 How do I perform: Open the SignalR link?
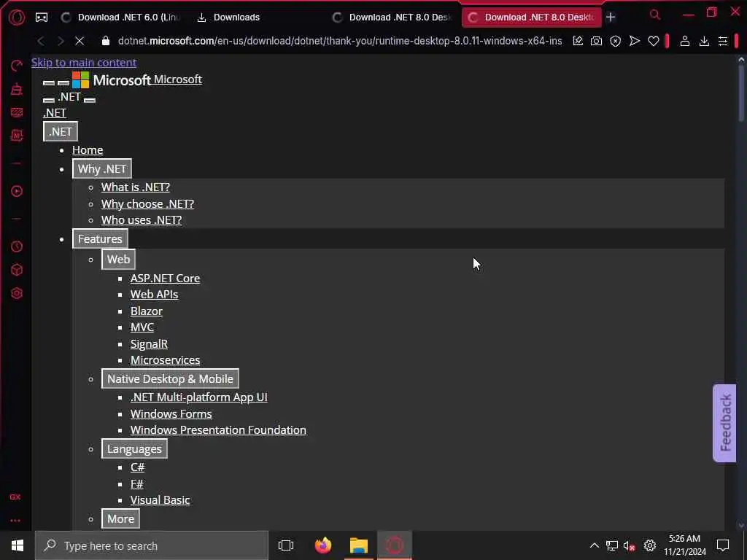click(149, 344)
